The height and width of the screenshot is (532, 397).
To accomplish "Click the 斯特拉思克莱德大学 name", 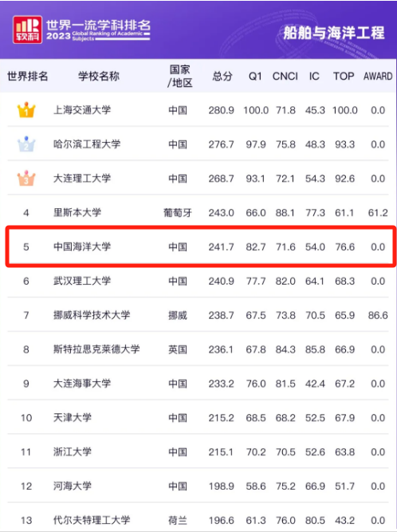I will pos(96,349).
